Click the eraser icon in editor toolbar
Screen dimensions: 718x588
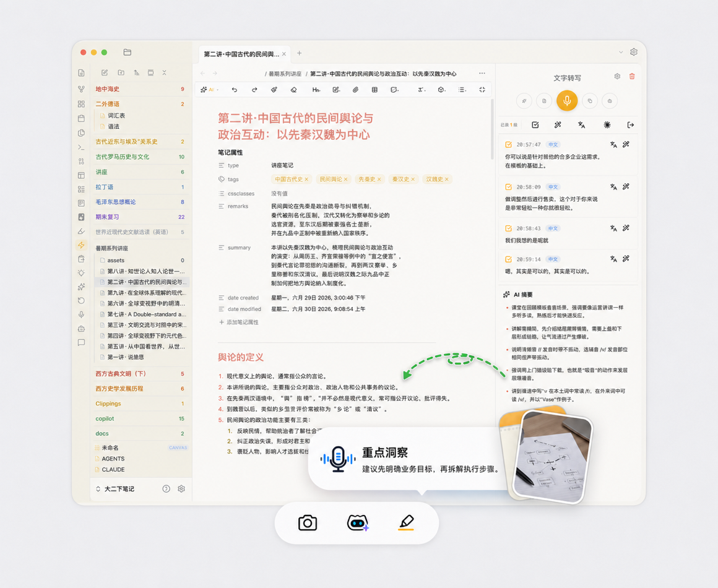(294, 90)
